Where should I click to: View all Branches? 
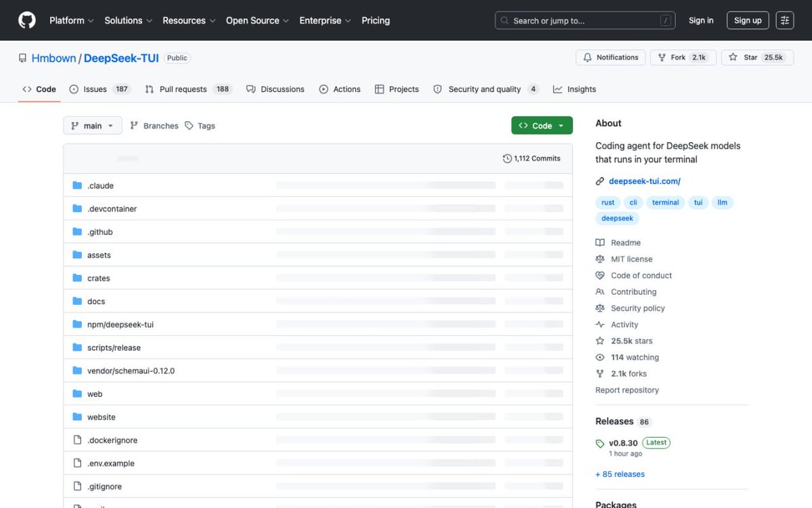tap(154, 126)
